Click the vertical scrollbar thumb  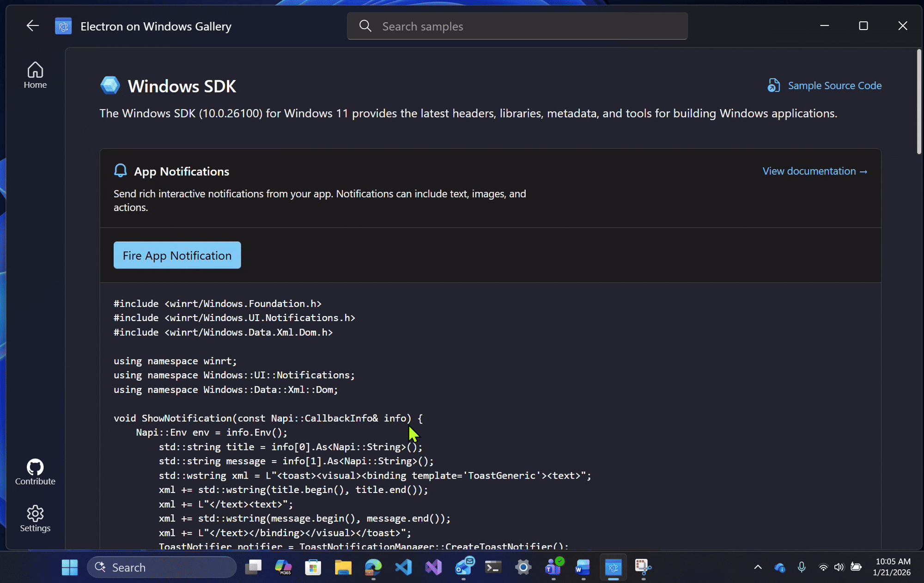pyautogui.click(x=918, y=102)
